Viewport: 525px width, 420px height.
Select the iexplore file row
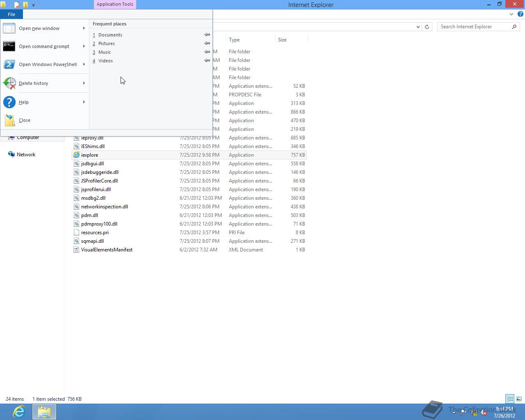(x=189, y=155)
